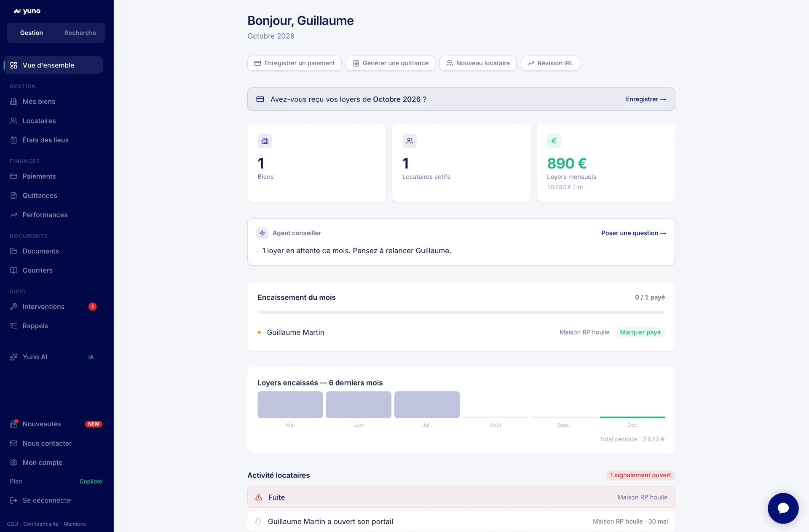Screen dimensions: 809x532
Task: Click the Performances trend icon
Action: pos(13,215)
